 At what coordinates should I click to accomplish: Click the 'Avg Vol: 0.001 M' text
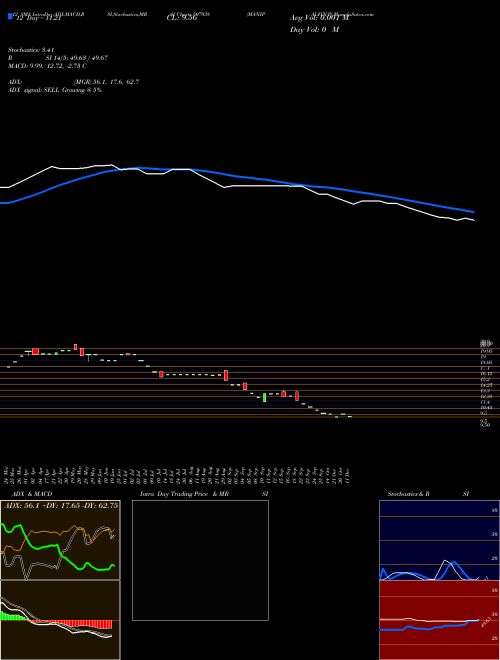319,18
